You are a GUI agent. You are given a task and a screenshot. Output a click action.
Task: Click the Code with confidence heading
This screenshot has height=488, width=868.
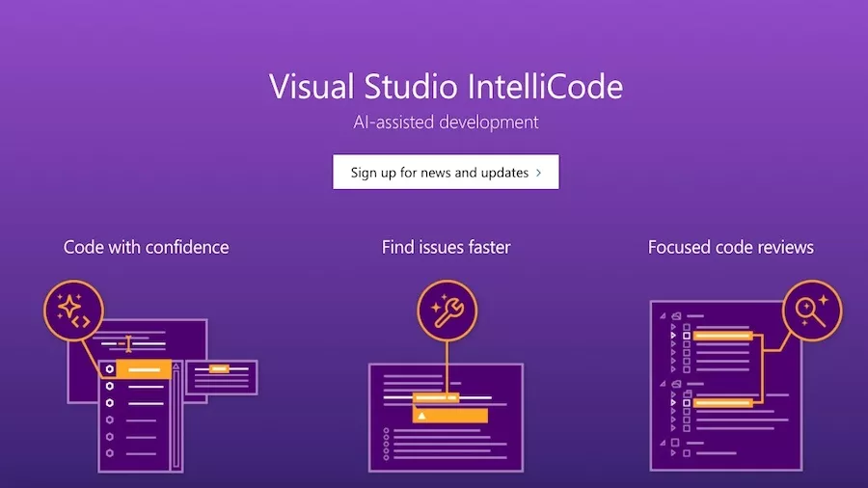[147, 247]
